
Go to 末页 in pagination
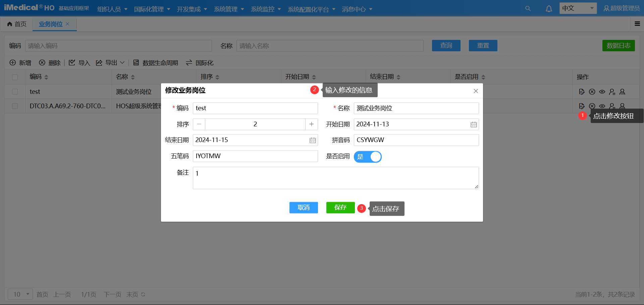coord(132,294)
